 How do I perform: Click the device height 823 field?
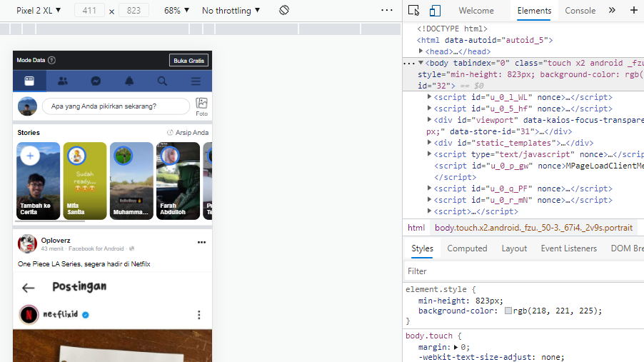click(134, 10)
